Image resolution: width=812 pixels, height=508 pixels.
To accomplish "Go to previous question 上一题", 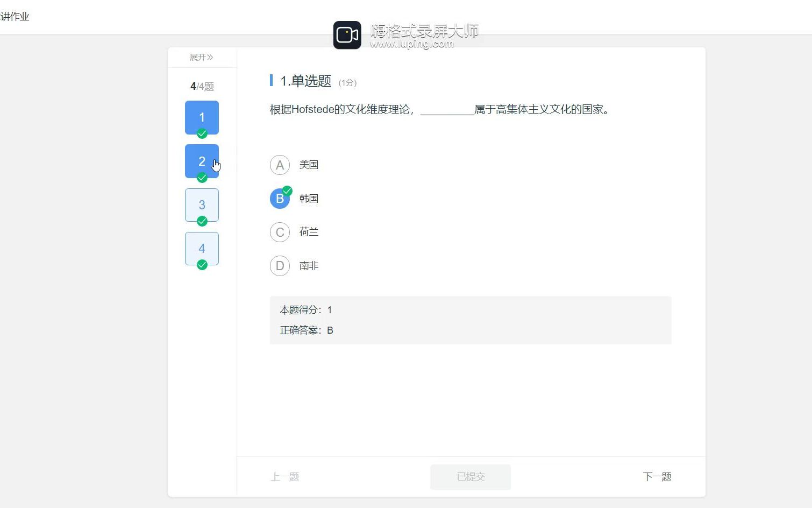I will [285, 477].
